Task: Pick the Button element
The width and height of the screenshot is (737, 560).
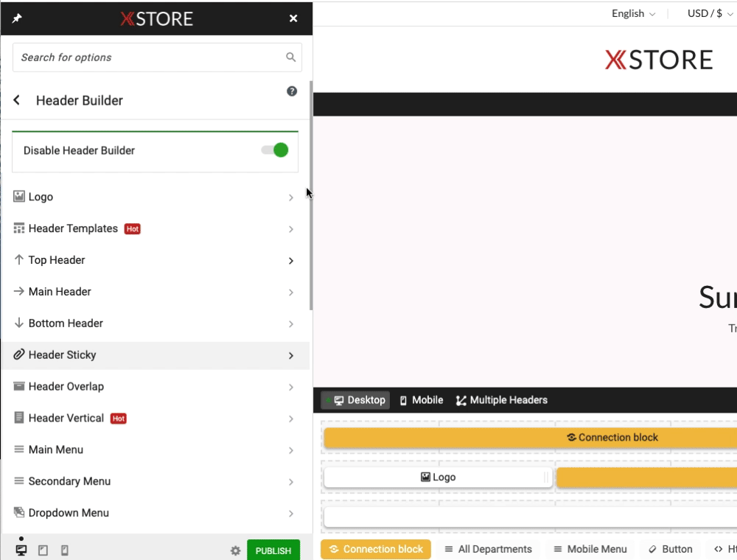Action: click(x=670, y=549)
